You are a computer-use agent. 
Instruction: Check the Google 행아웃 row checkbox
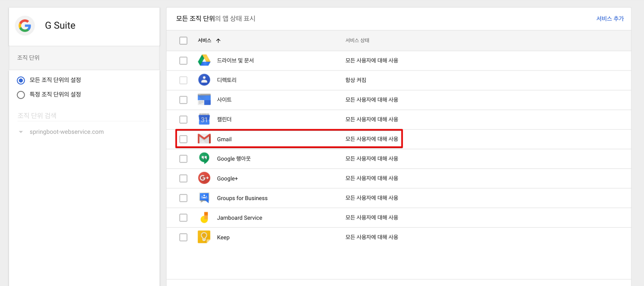coord(183,158)
